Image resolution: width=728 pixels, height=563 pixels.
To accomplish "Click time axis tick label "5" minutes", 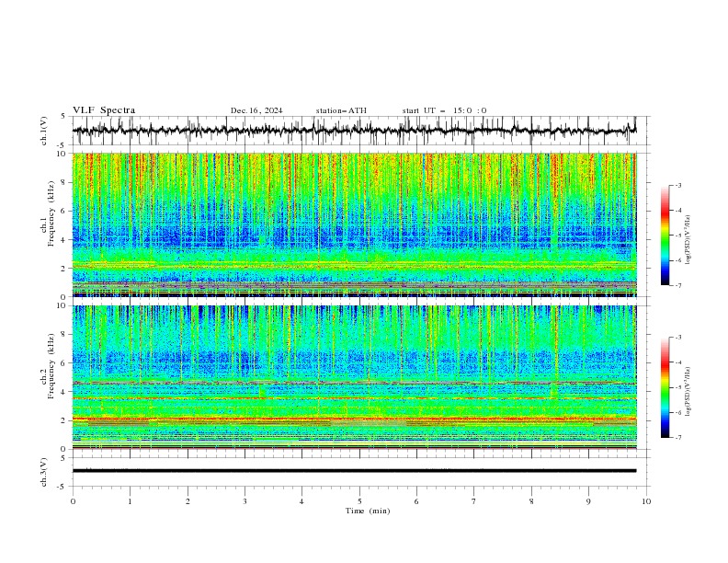I will pyautogui.click(x=359, y=501).
